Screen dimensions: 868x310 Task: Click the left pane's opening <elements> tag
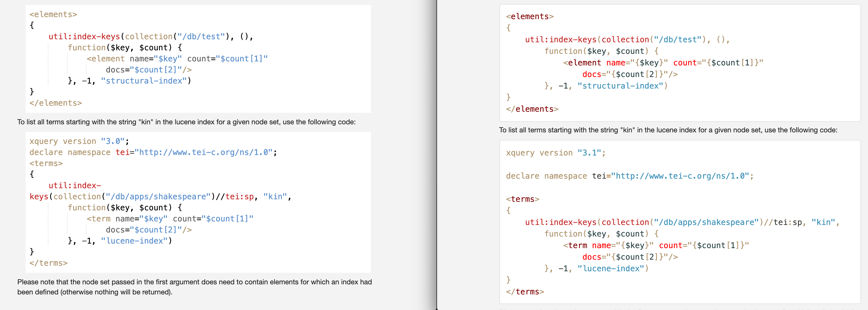pyautogui.click(x=53, y=15)
